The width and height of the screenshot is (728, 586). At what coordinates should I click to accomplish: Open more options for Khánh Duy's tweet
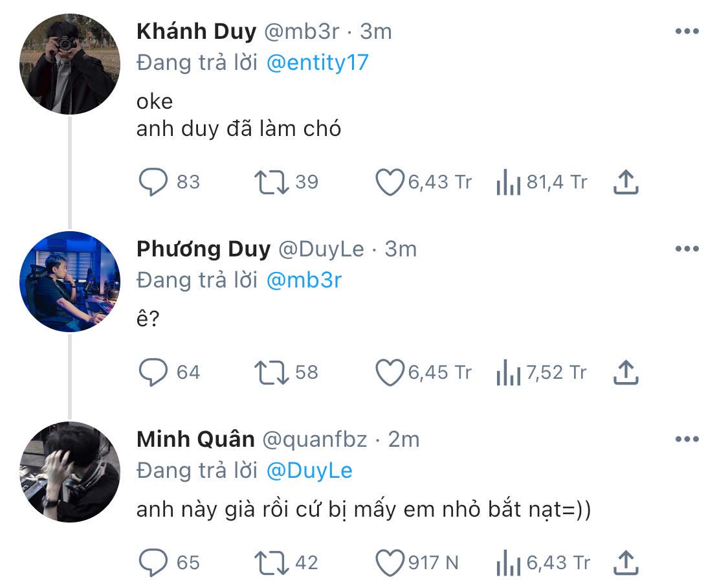click(x=687, y=31)
